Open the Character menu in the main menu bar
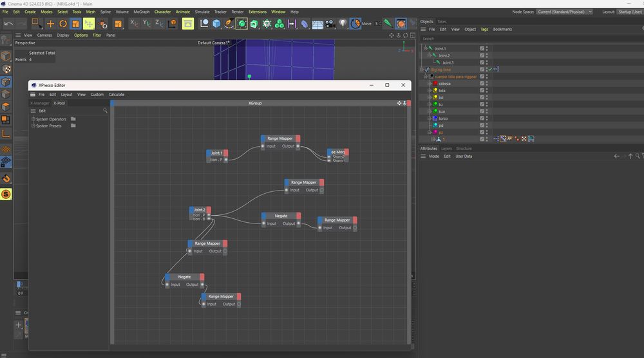644x358 pixels. tap(162, 12)
